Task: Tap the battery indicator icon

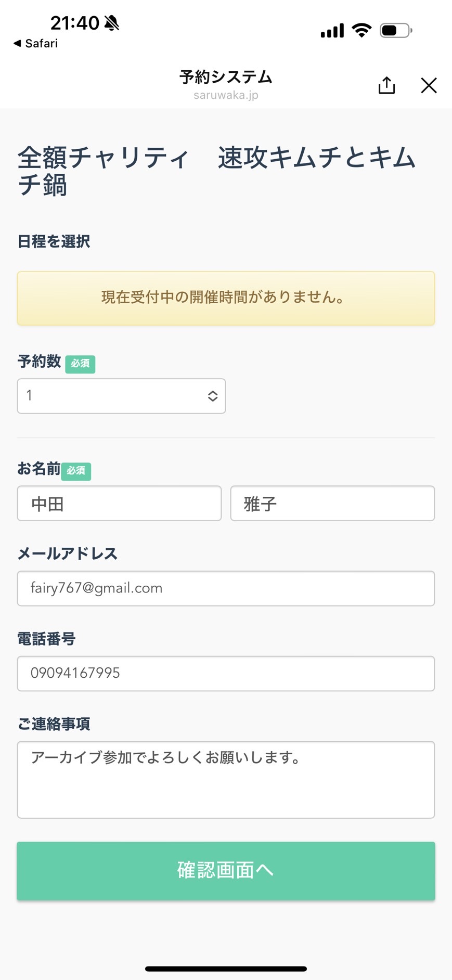Action: (x=396, y=30)
